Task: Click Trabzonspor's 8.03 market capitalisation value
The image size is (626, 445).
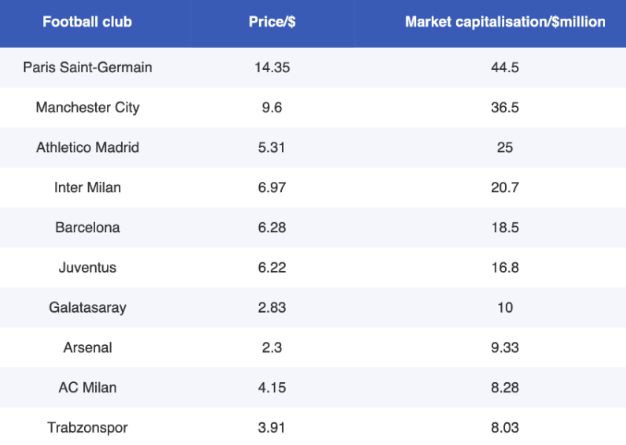Action: pos(505,427)
